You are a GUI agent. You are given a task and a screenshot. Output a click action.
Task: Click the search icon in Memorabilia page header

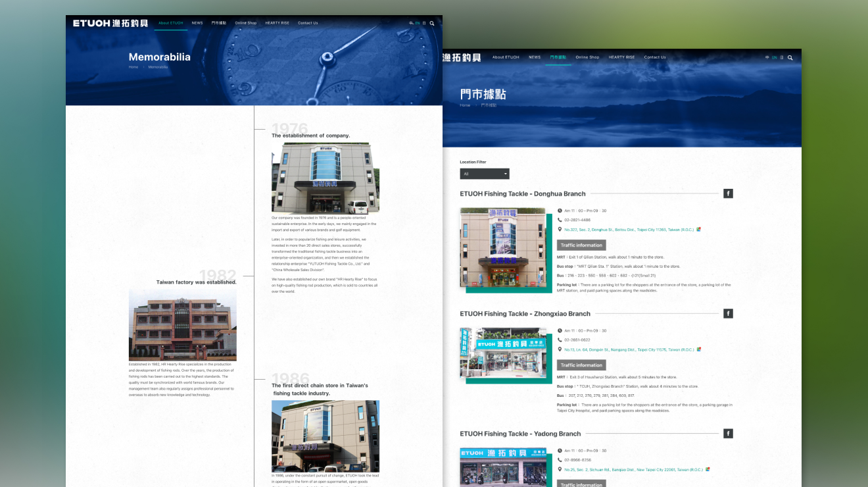point(432,23)
